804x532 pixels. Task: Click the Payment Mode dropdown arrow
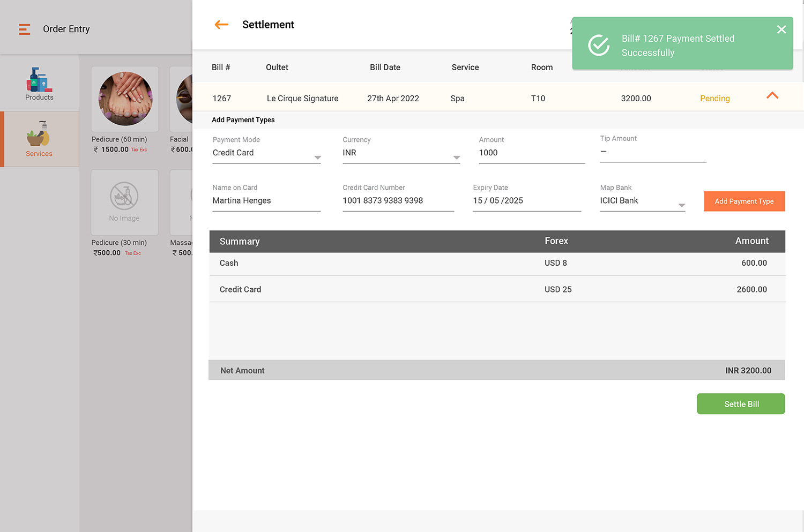click(317, 158)
